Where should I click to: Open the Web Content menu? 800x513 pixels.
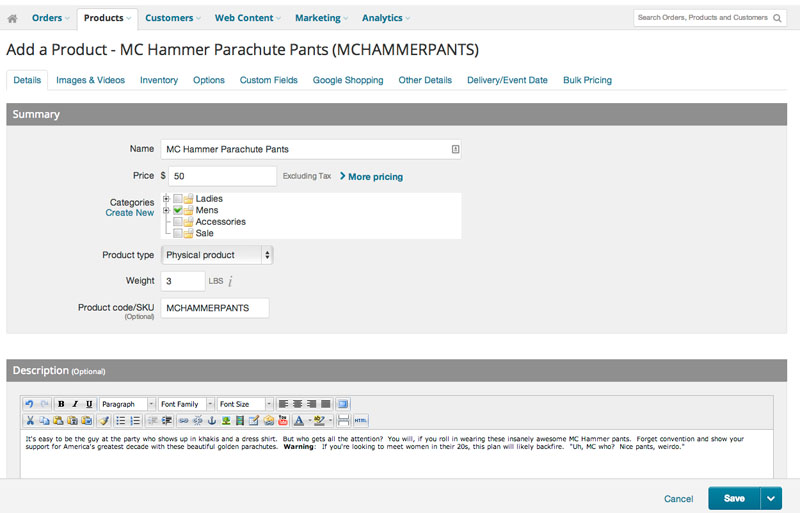click(x=247, y=18)
